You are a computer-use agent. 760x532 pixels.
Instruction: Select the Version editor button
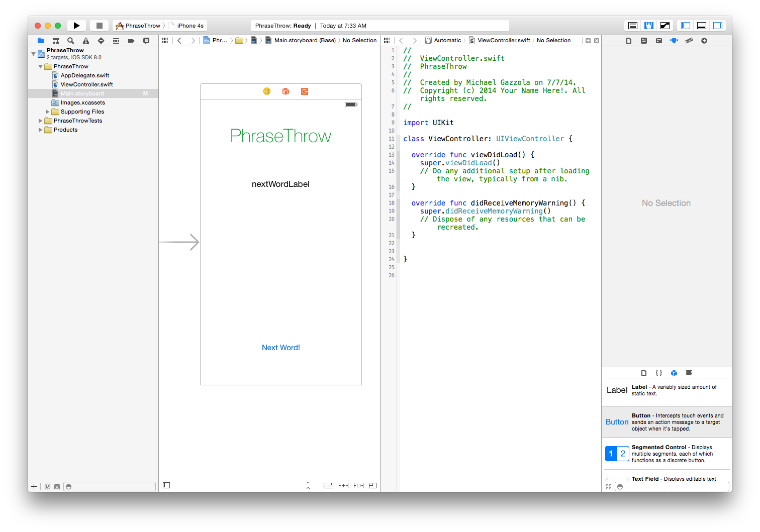click(x=665, y=26)
